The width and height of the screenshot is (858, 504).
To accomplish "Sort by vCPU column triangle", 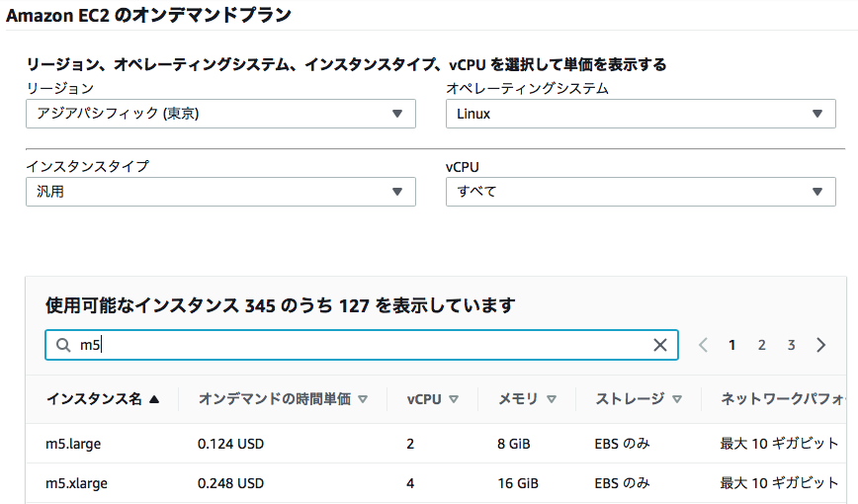I will click(454, 399).
